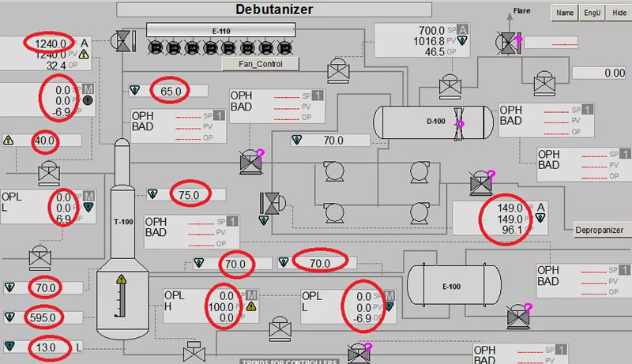Viewport: 632px width, 364px height.
Task: Click the 96.1 OP value
Action: [512, 230]
